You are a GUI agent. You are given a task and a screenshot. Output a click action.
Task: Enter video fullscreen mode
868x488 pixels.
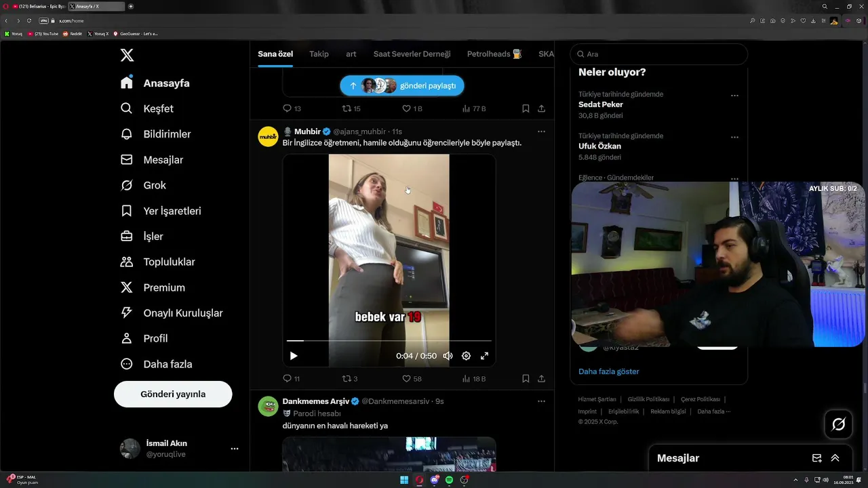click(485, 356)
